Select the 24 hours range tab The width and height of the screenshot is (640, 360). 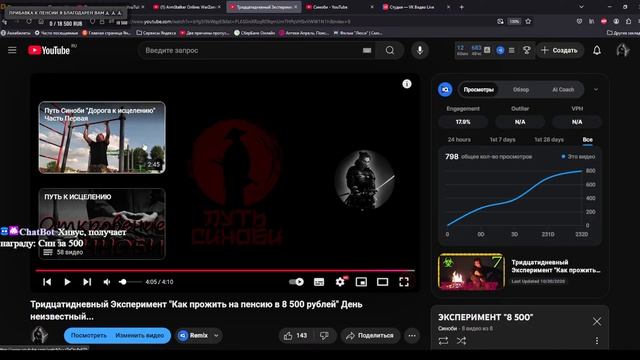[459, 140]
